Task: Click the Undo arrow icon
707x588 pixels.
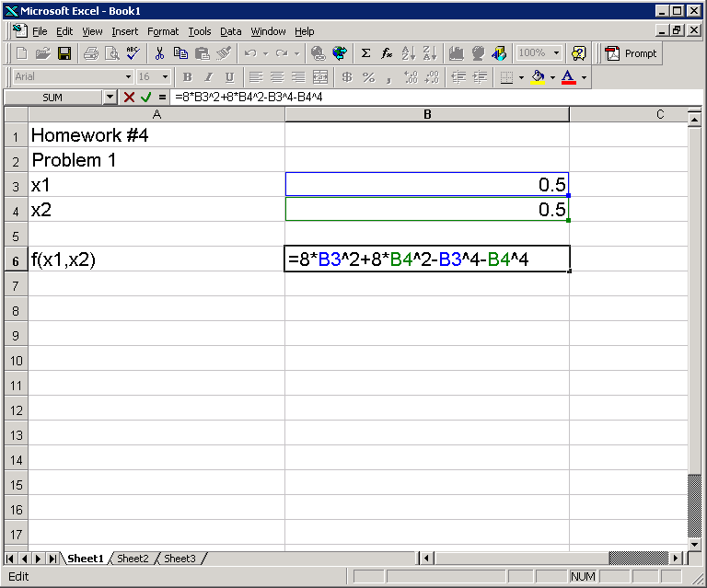Action: [250, 53]
